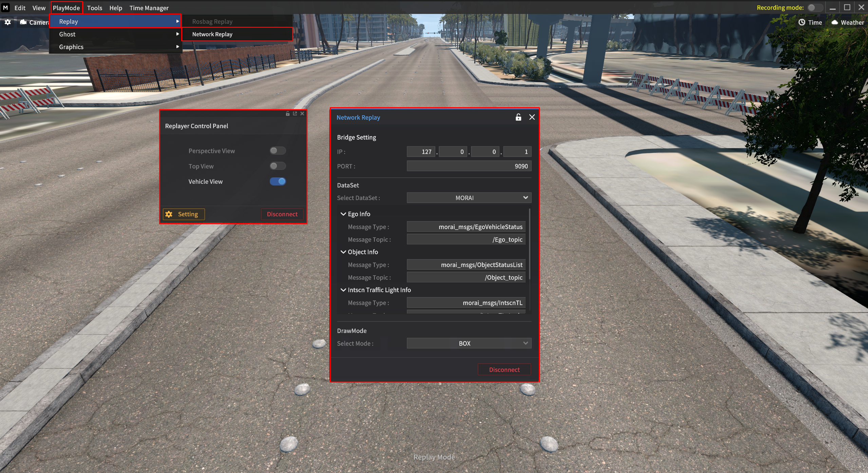Viewport: 868px width, 473px height.
Task: Open the gear settings icon top-left
Action: tap(8, 22)
